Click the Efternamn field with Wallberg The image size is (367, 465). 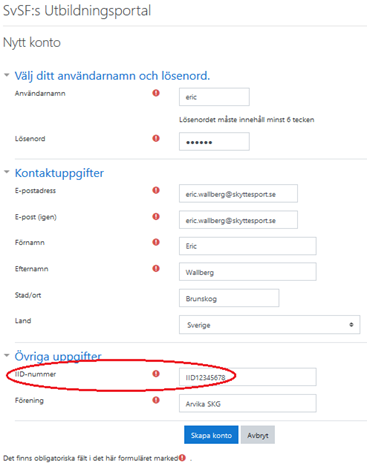tap(248, 272)
